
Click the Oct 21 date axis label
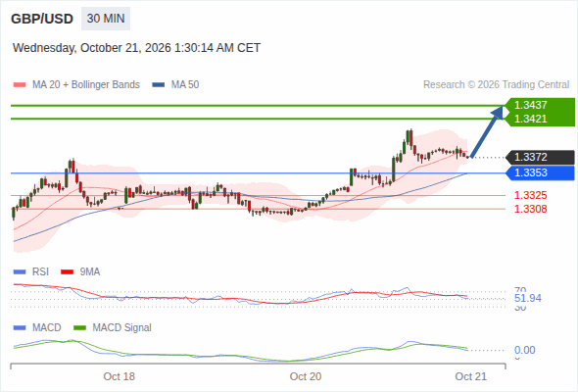[471, 376]
